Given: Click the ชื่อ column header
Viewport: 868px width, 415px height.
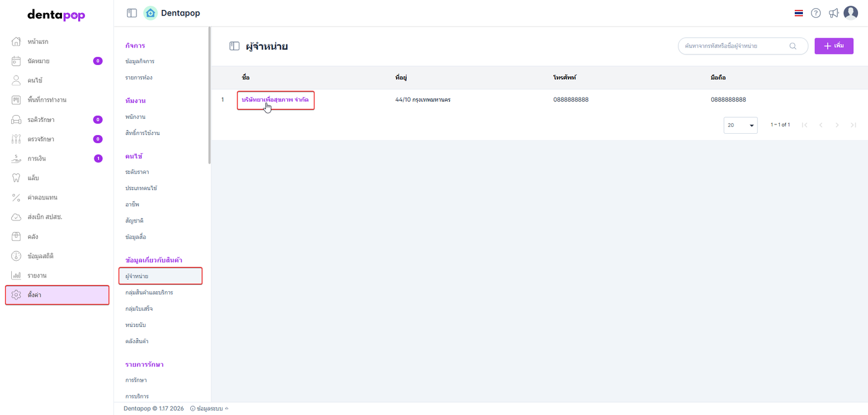Looking at the screenshot, I should point(246,77).
